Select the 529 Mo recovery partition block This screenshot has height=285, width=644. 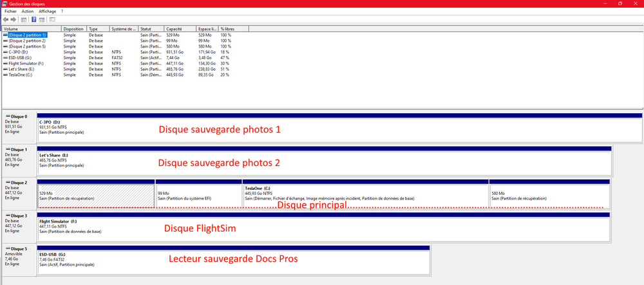[96, 196]
